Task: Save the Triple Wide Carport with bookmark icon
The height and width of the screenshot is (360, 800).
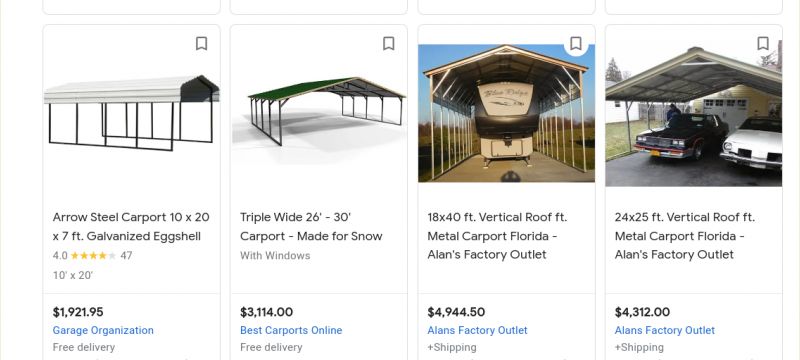Action: [x=389, y=43]
